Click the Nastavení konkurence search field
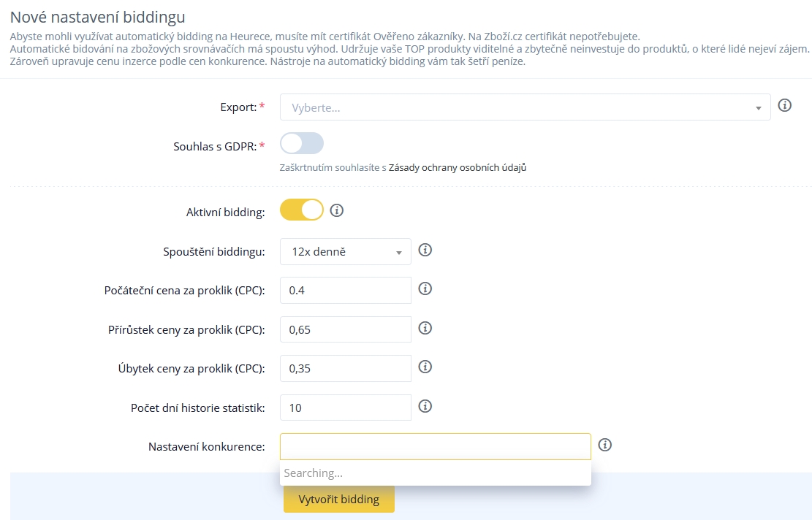This screenshot has width=812, height=520. (x=435, y=446)
